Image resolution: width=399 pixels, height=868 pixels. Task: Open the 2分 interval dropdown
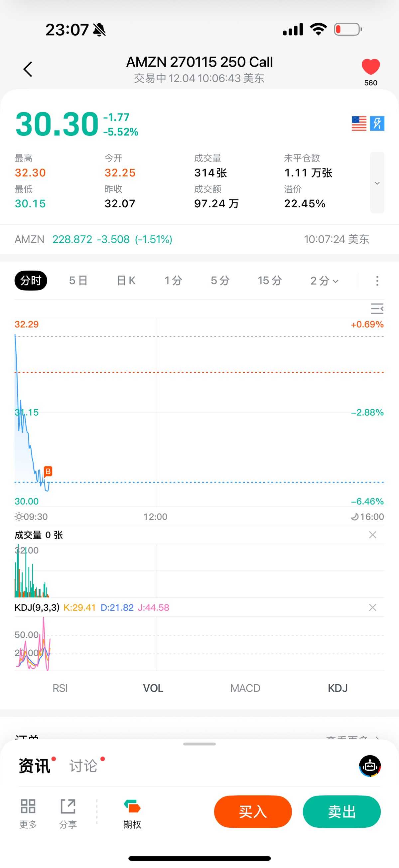[x=324, y=281]
